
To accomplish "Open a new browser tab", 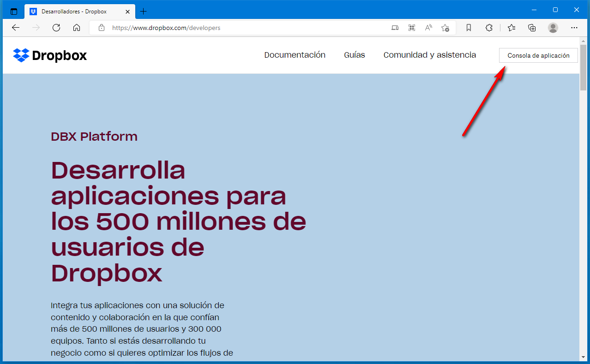I will pyautogui.click(x=143, y=11).
